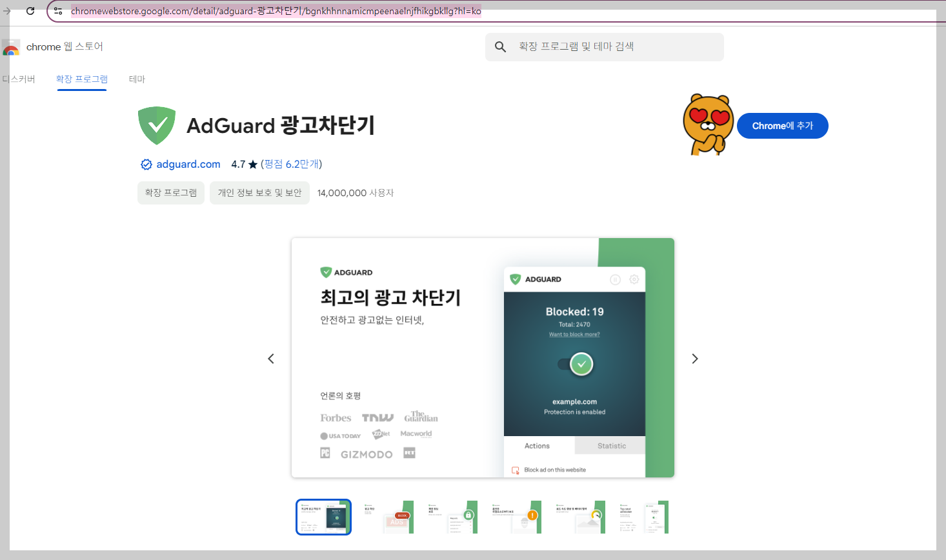
Task: Click the star rating icon
Action: [x=253, y=165]
